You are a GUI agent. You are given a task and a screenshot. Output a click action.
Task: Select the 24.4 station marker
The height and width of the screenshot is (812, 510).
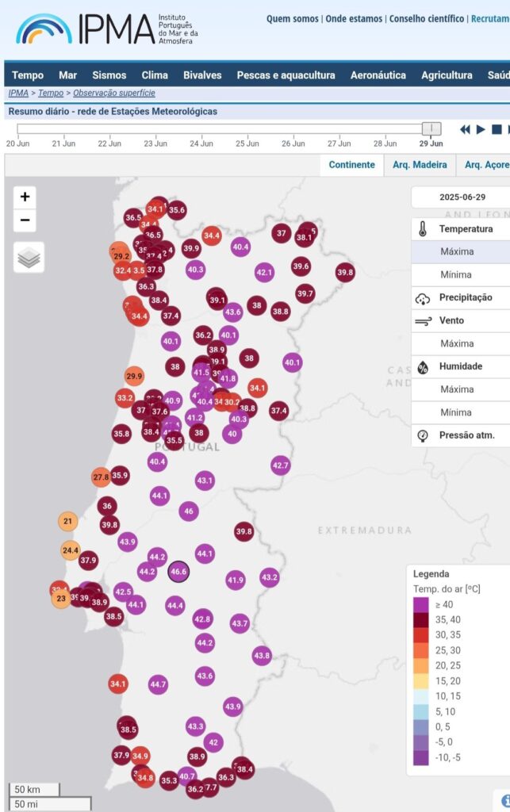(x=71, y=550)
